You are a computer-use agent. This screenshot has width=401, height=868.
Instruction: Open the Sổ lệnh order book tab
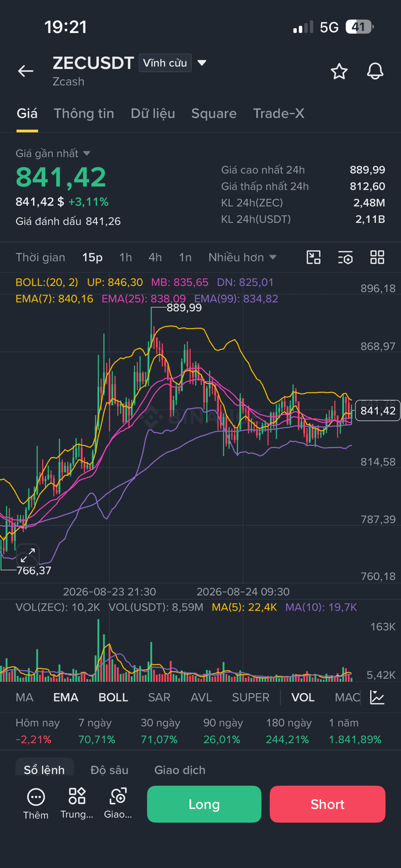[44, 770]
